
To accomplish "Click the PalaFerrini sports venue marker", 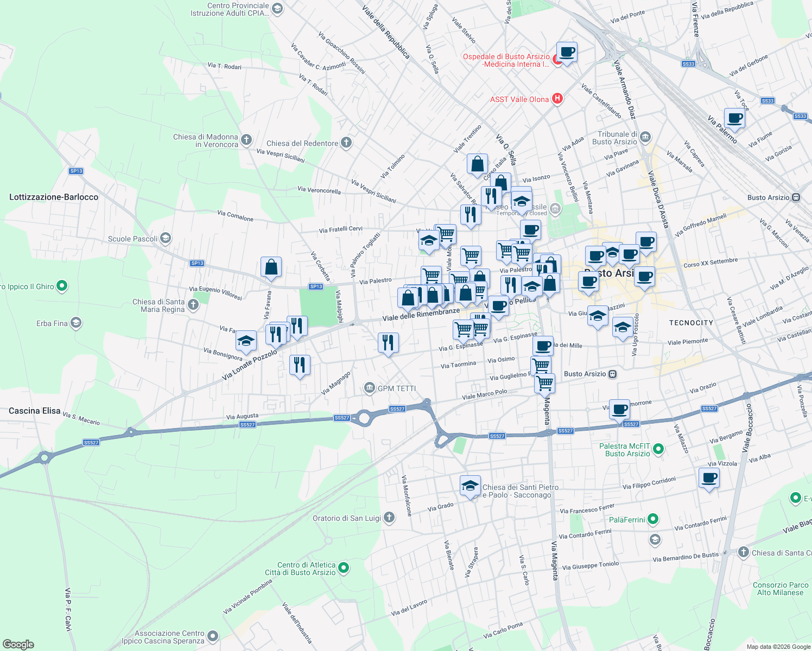I will [x=652, y=519].
